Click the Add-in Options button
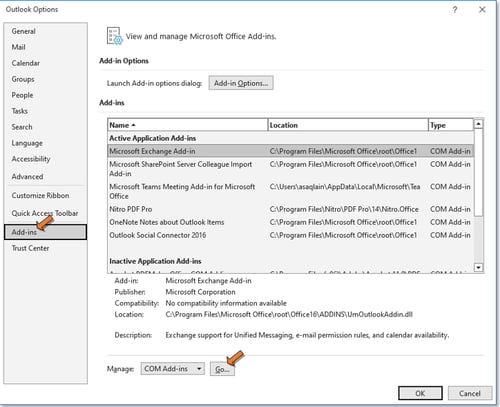 [x=241, y=83]
